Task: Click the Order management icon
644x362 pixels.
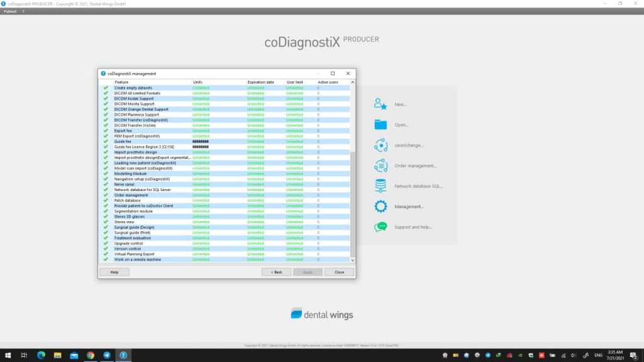Action: [x=380, y=165]
